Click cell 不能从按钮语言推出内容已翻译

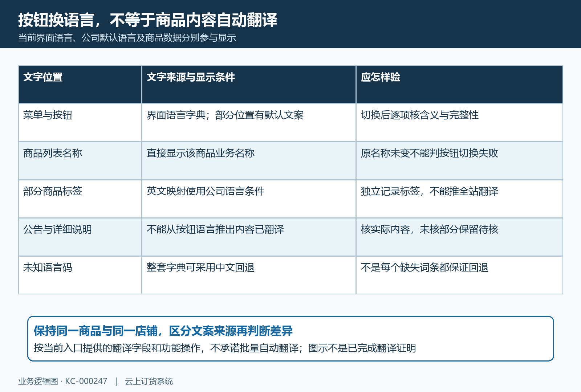(x=249, y=237)
